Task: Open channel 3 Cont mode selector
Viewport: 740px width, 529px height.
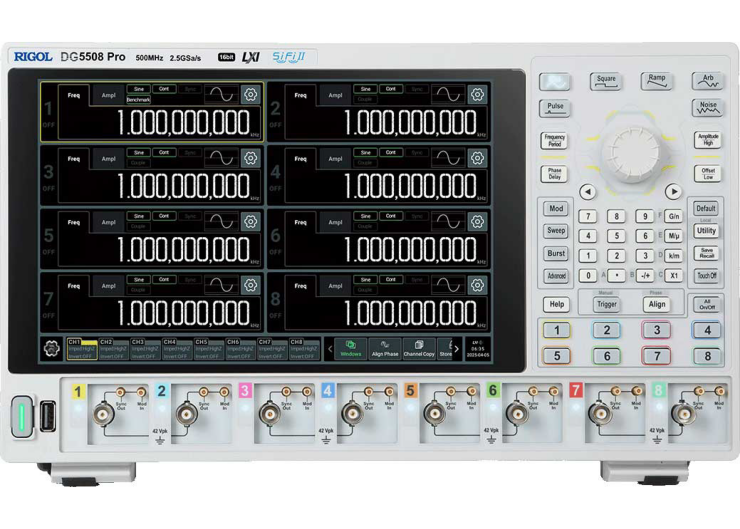Action: [x=164, y=152]
